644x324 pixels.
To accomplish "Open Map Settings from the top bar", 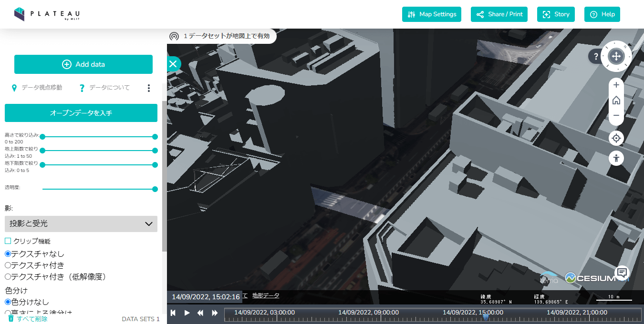I will point(431,14).
